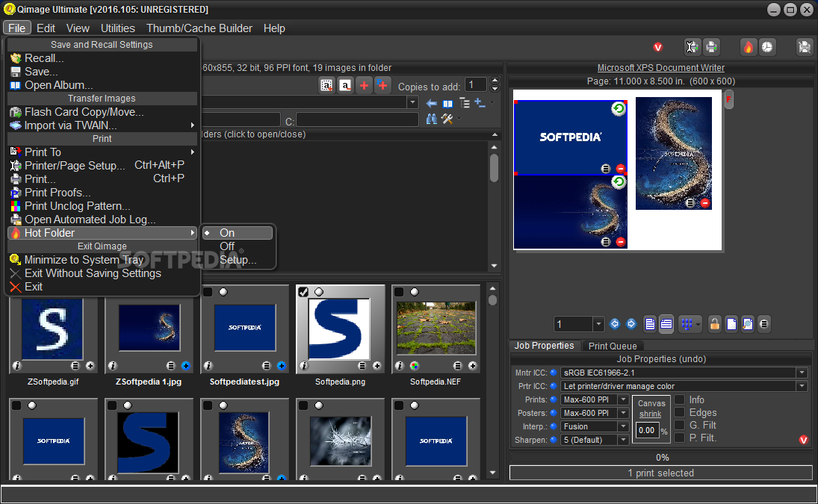Click the red remove icon on SOFTPEDIA print
Viewport: 818px width, 504px height.
coord(620,168)
